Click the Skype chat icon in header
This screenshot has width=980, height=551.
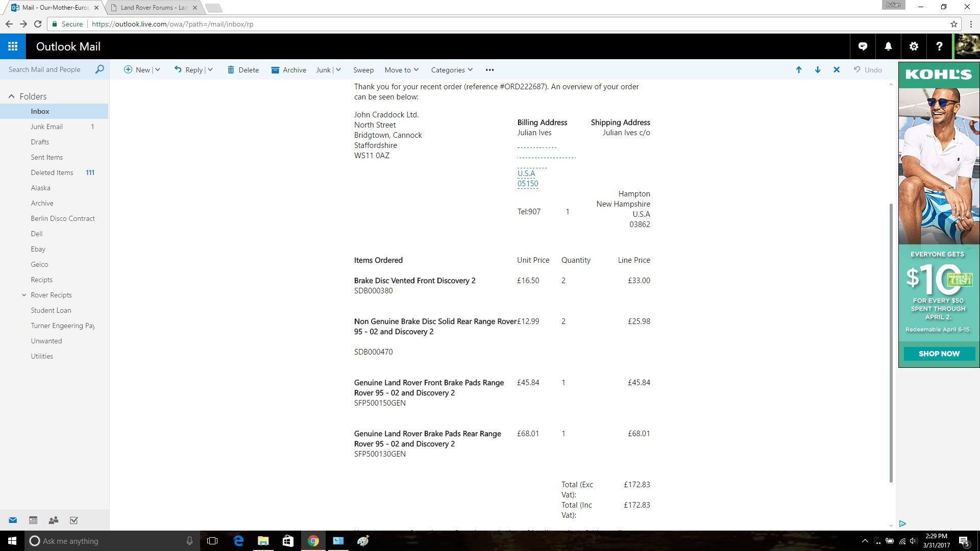point(863,46)
